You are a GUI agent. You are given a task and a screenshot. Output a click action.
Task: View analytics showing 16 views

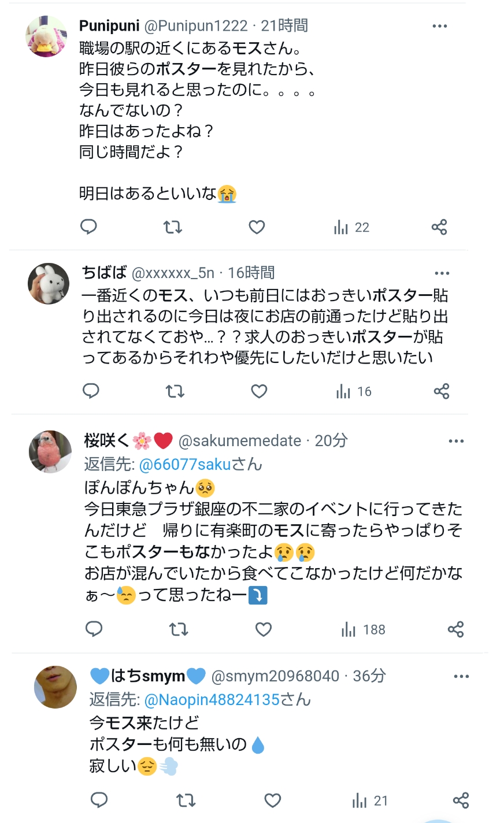353,392
